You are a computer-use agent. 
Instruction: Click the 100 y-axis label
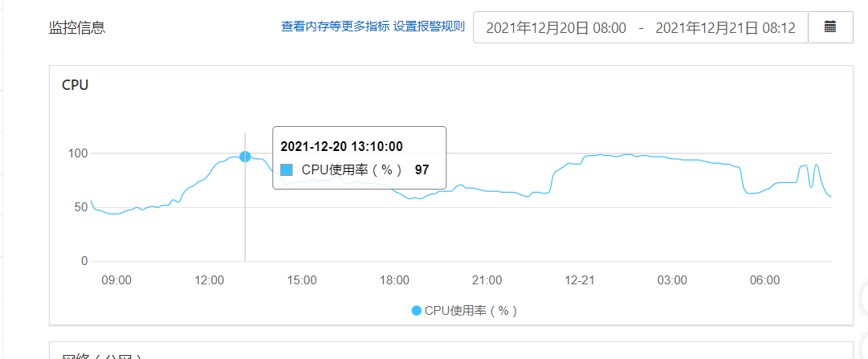[x=77, y=153]
